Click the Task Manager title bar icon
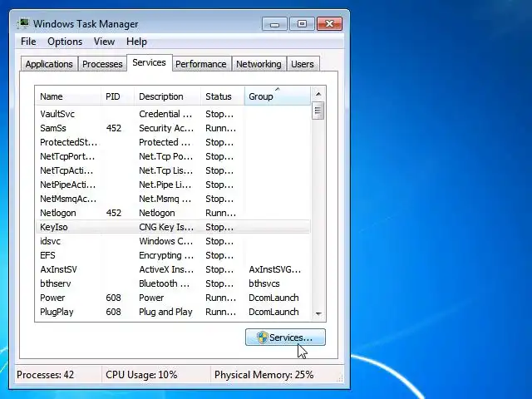Screen dimensions: 532x399 [x=23, y=24]
